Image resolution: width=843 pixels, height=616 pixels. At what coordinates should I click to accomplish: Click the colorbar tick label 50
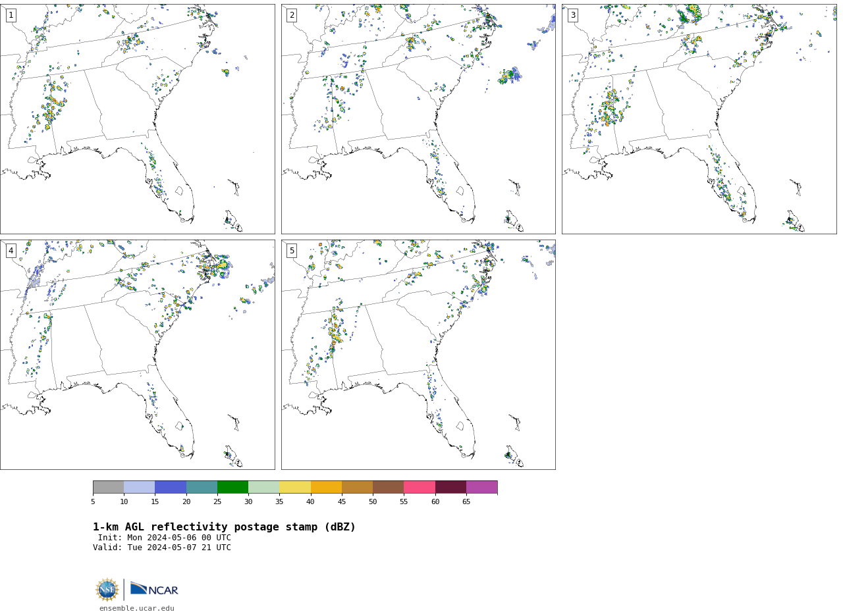point(373,502)
